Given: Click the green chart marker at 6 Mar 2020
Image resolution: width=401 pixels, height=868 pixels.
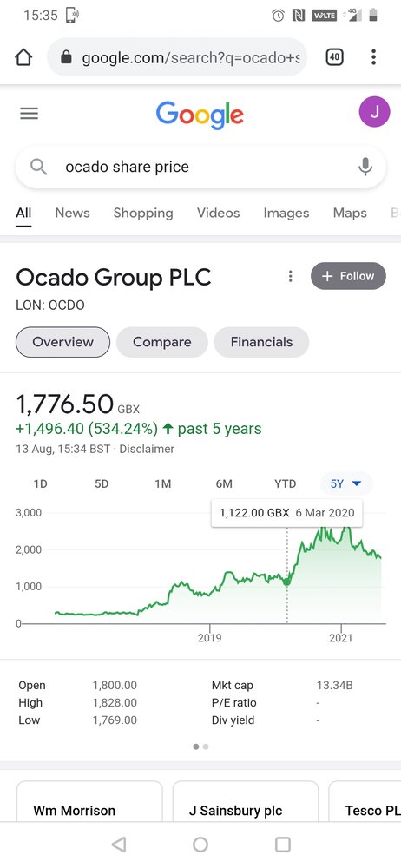Looking at the screenshot, I should (287, 582).
